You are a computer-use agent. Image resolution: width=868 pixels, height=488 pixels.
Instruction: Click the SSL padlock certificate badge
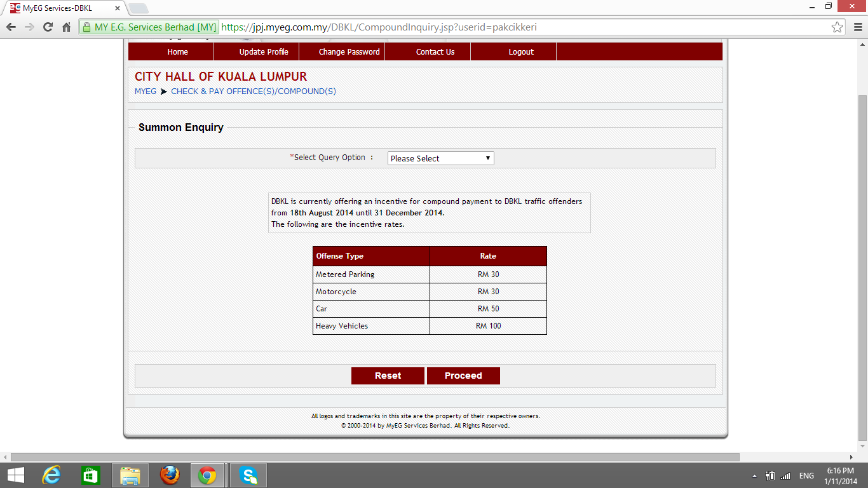point(149,27)
